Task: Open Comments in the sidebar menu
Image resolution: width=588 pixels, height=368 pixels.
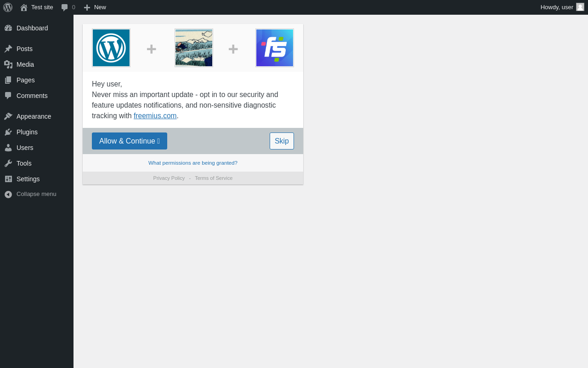Action: point(32,96)
